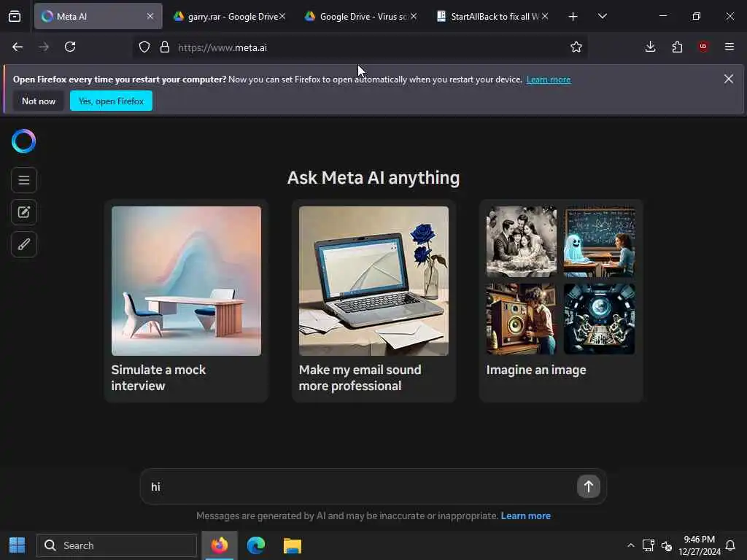This screenshot has width=747, height=560.
Task: Open Firefox View recent browsing
Action: (x=15, y=16)
